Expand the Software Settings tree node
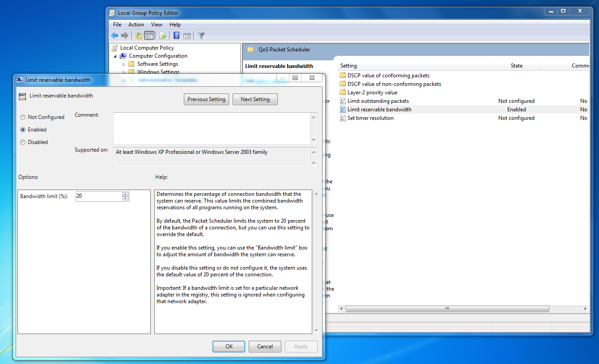The width and height of the screenshot is (599, 364). pos(124,64)
